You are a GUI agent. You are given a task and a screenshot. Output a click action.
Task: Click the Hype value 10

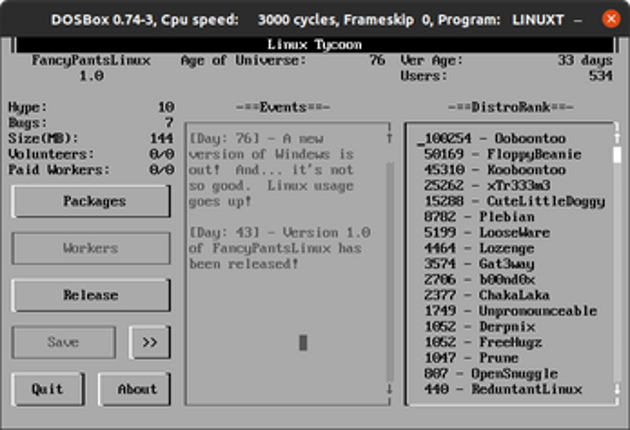coord(166,107)
